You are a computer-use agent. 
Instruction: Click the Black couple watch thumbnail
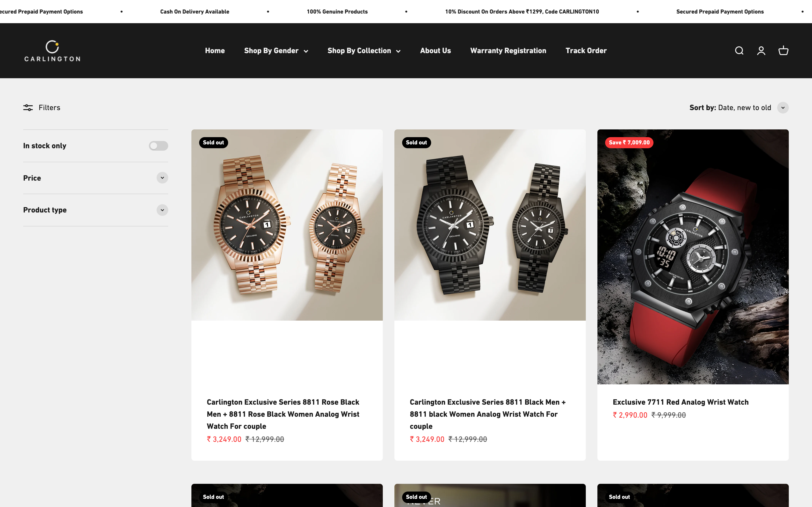[x=489, y=224]
